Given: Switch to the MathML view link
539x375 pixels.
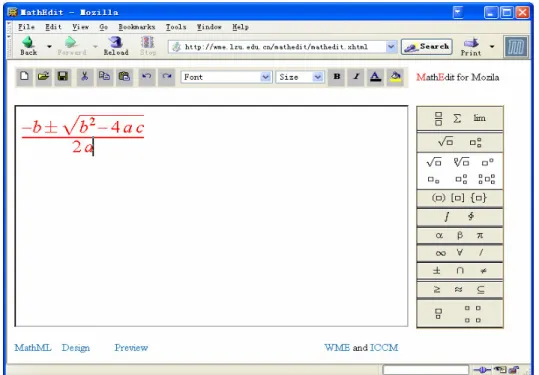Looking at the screenshot, I should pyautogui.click(x=33, y=348).
